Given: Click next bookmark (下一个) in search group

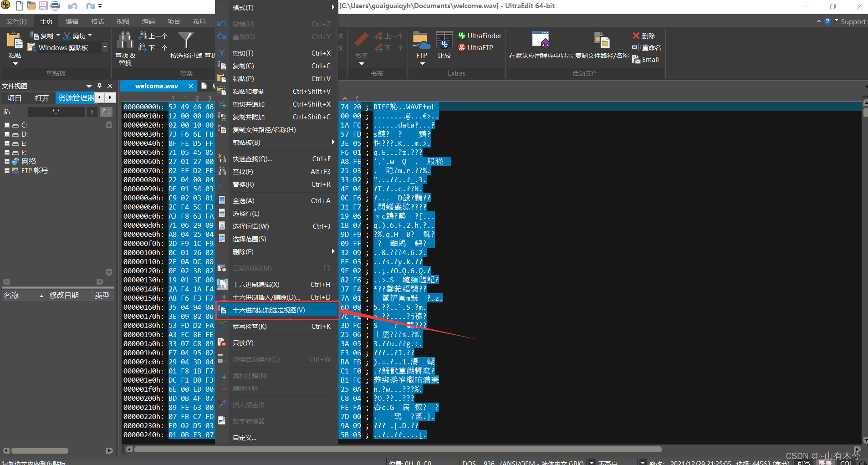Looking at the screenshot, I should 153,47.
